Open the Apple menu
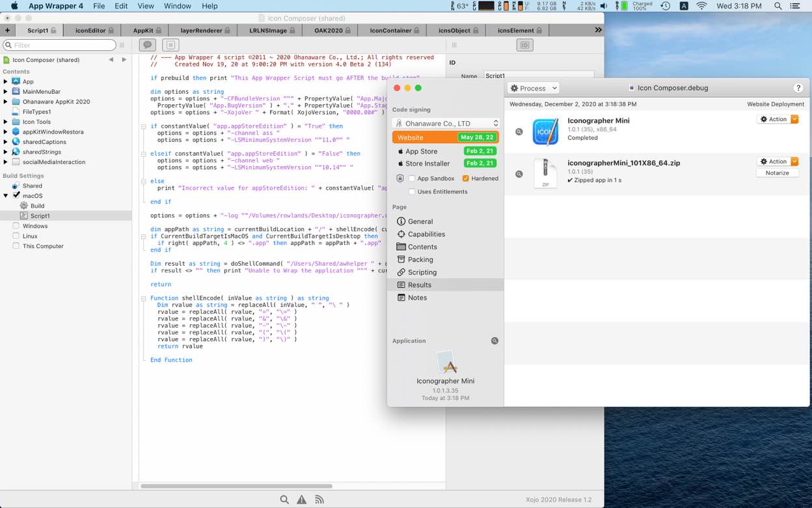812x508 pixels. pyautogui.click(x=14, y=6)
